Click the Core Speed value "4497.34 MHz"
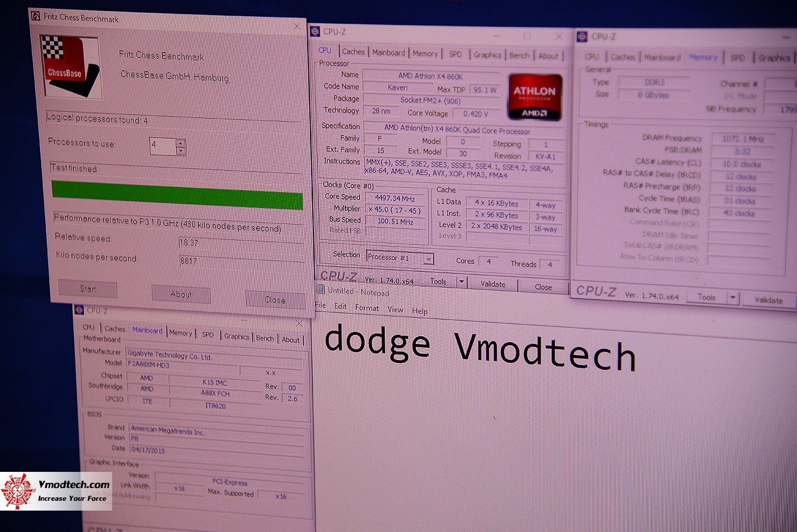Screen dimensions: 797x532 click(395, 198)
